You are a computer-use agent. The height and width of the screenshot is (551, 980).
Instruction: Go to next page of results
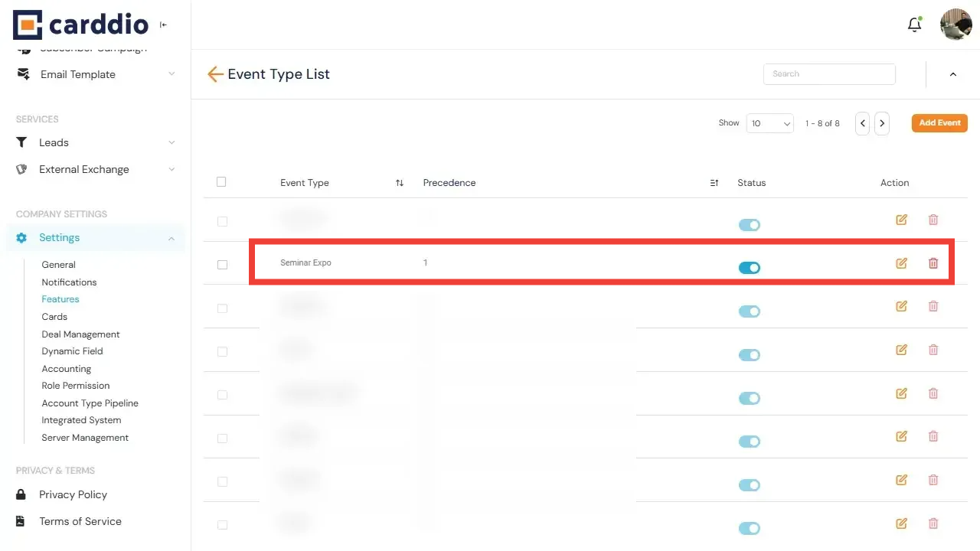882,123
